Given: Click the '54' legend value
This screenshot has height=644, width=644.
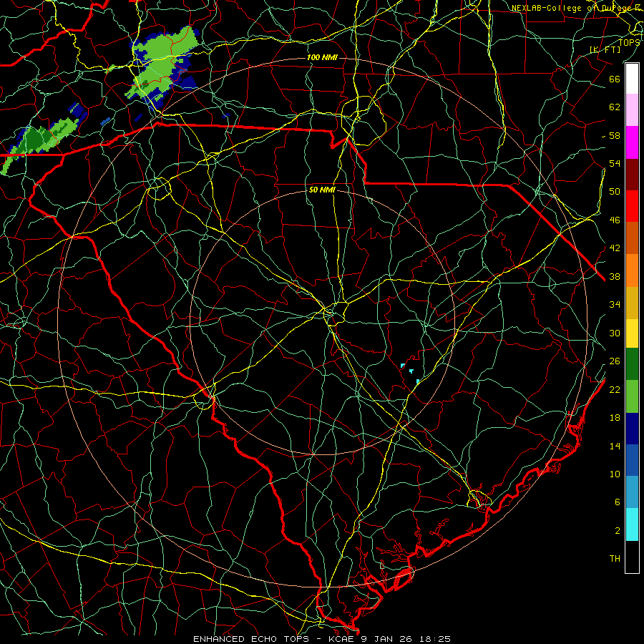Looking at the screenshot, I should [615, 163].
